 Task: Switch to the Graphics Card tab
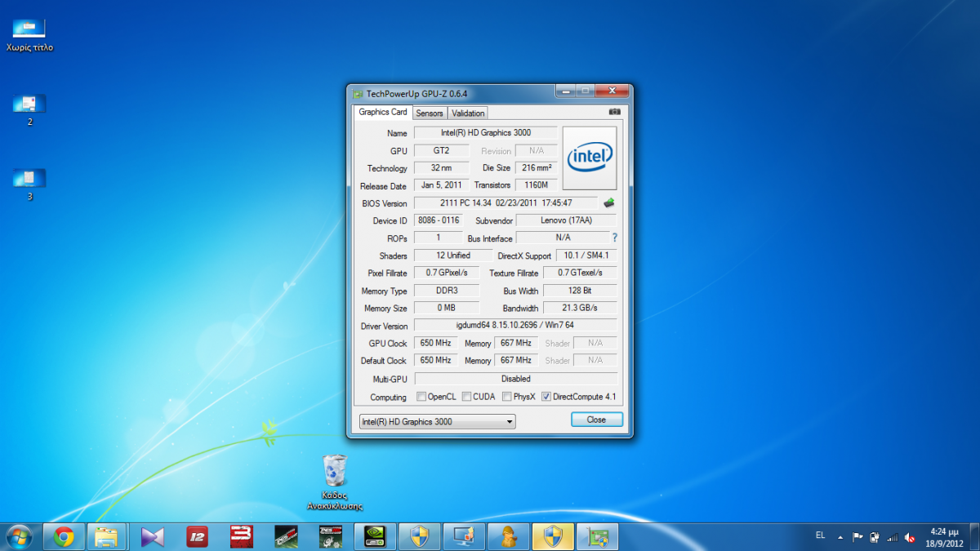pos(383,112)
